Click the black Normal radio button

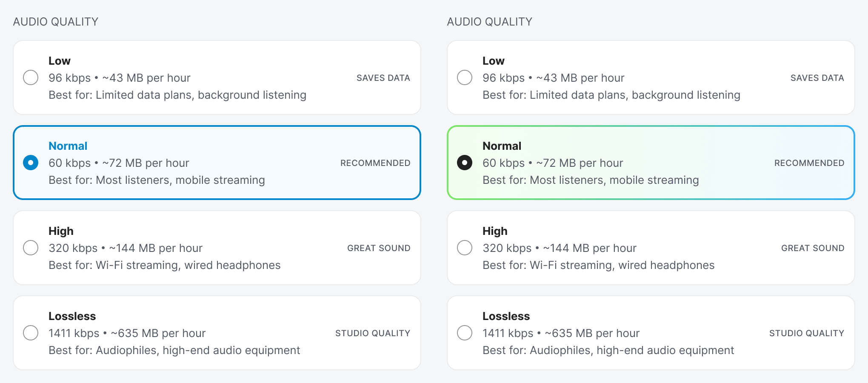465,163
